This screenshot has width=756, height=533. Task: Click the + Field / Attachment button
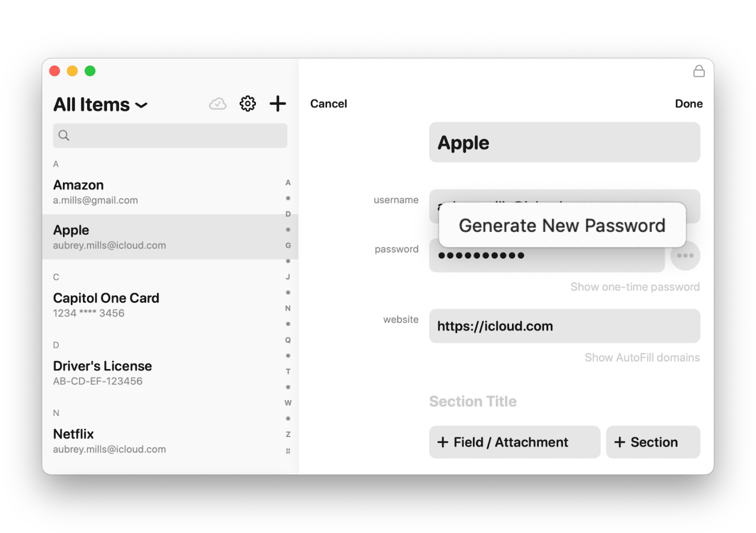[514, 442]
